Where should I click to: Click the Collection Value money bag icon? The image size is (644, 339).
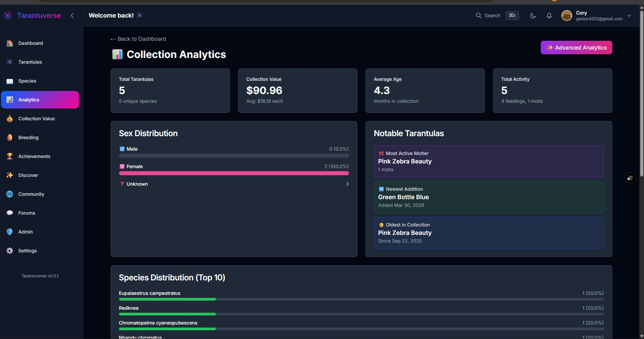(10, 119)
